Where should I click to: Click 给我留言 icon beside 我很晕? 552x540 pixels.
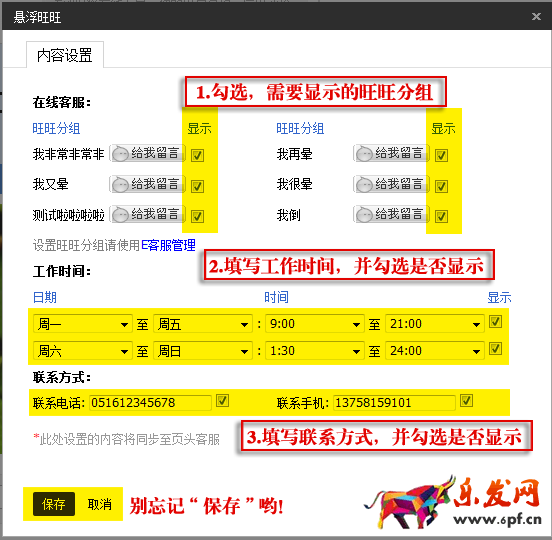(391, 184)
